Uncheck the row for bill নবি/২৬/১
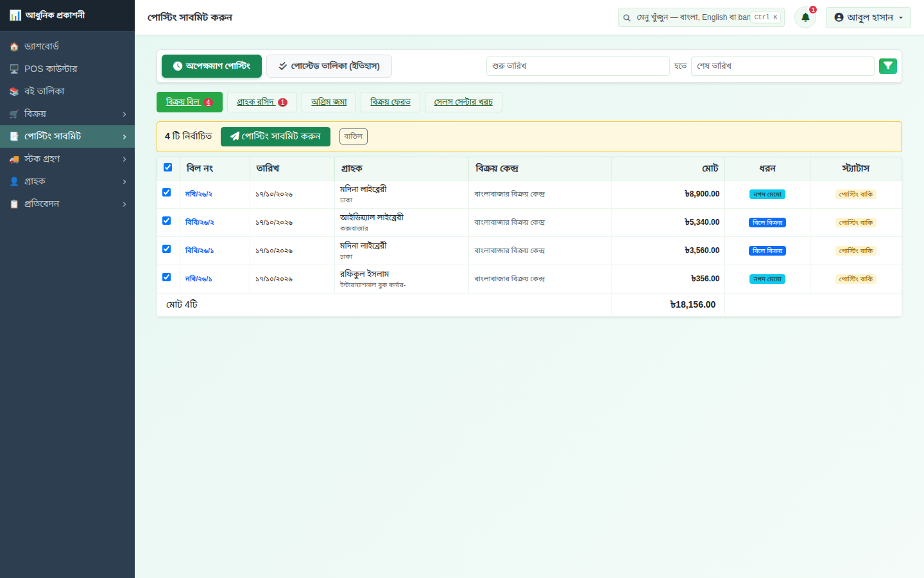924x578 pixels. (x=166, y=277)
